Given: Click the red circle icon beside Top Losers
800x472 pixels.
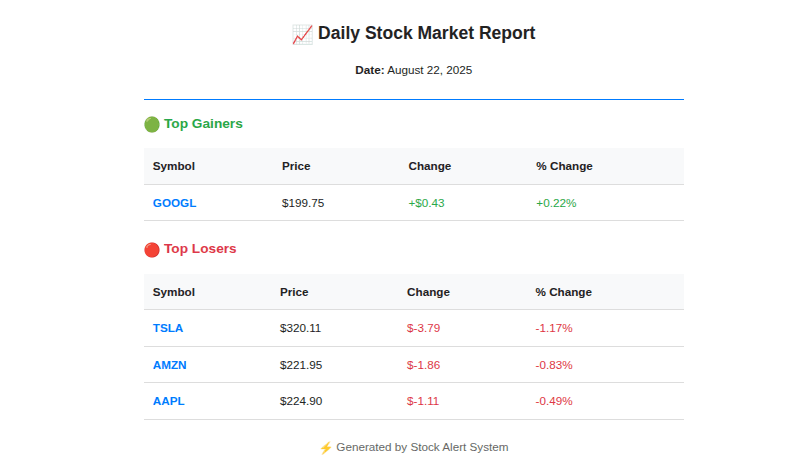Looking at the screenshot, I should pyautogui.click(x=152, y=250).
